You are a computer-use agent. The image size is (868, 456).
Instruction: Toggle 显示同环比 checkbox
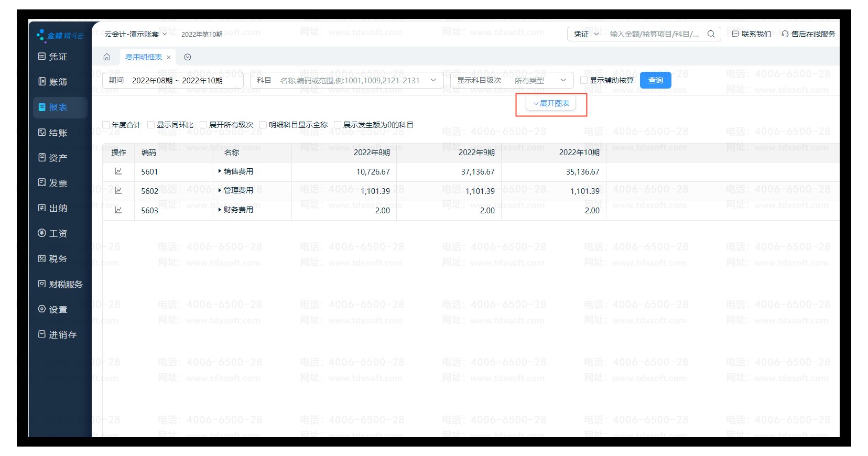pos(151,125)
